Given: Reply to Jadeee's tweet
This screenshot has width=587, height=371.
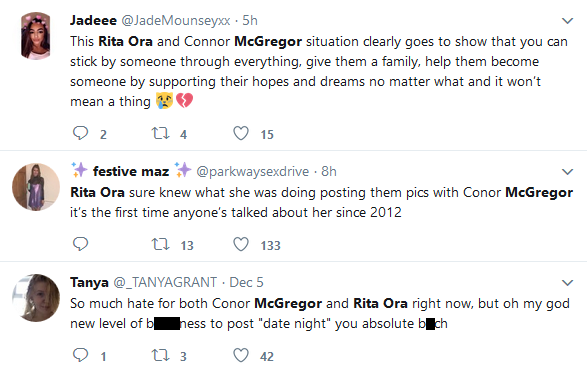Looking at the screenshot, I should pos(80,133).
